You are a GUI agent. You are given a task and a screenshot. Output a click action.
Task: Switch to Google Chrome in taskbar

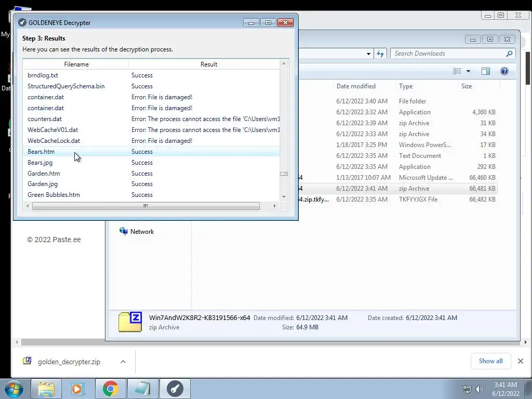pyautogui.click(x=110, y=389)
